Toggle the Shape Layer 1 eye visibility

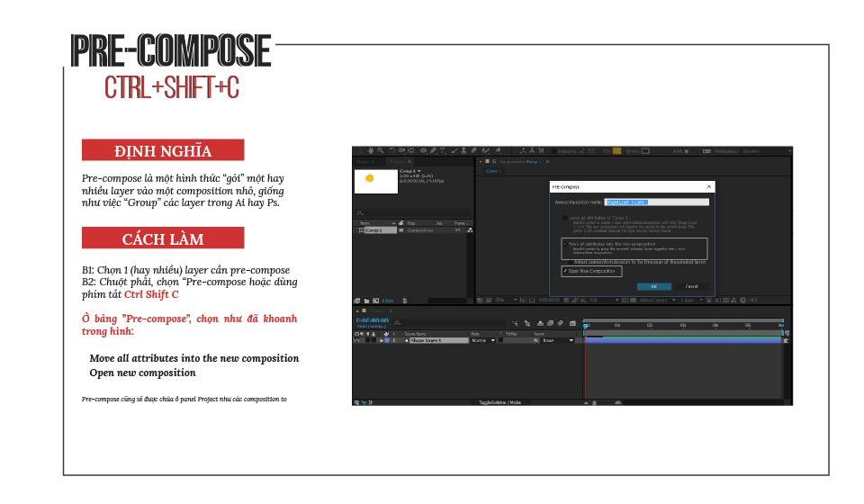[356, 340]
